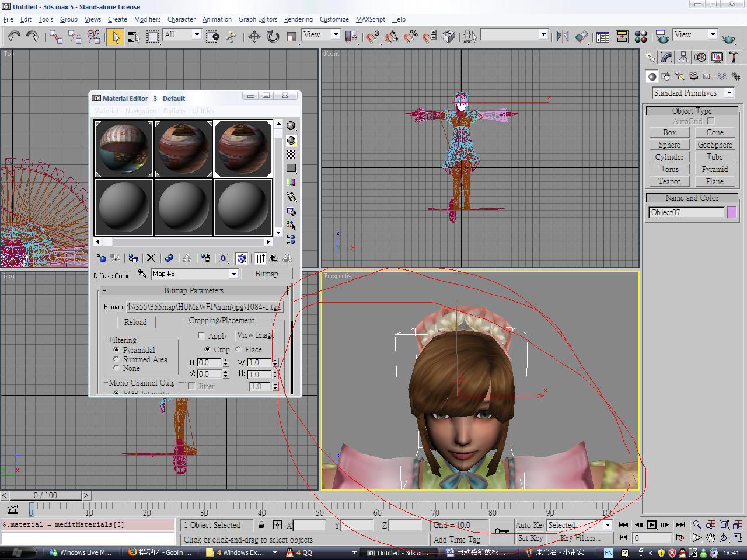Click the Bitmap map type button
This screenshot has width=747, height=560.
(x=266, y=274)
